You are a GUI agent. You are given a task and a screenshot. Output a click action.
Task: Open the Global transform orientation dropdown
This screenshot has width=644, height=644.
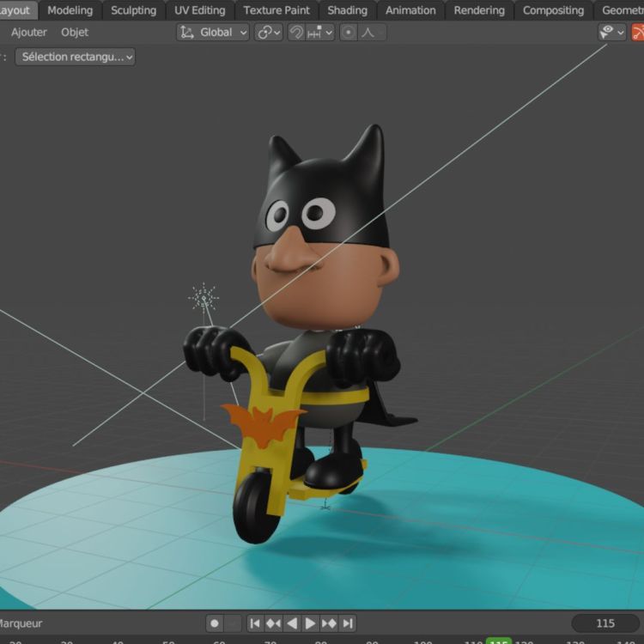pos(213,33)
